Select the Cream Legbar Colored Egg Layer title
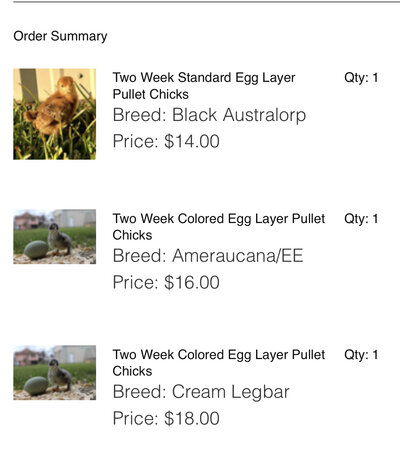Screen dimensions: 400x455 [x=219, y=363]
